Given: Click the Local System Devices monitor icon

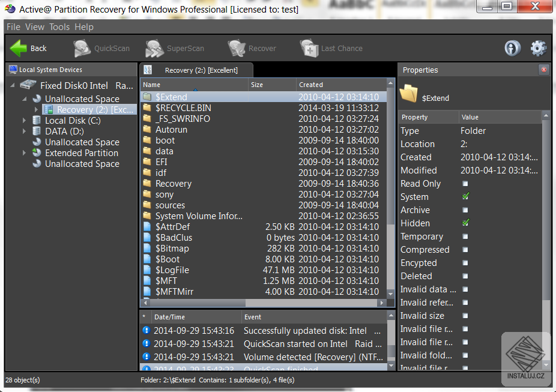Looking at the screenshot, I should click(13, 70).
